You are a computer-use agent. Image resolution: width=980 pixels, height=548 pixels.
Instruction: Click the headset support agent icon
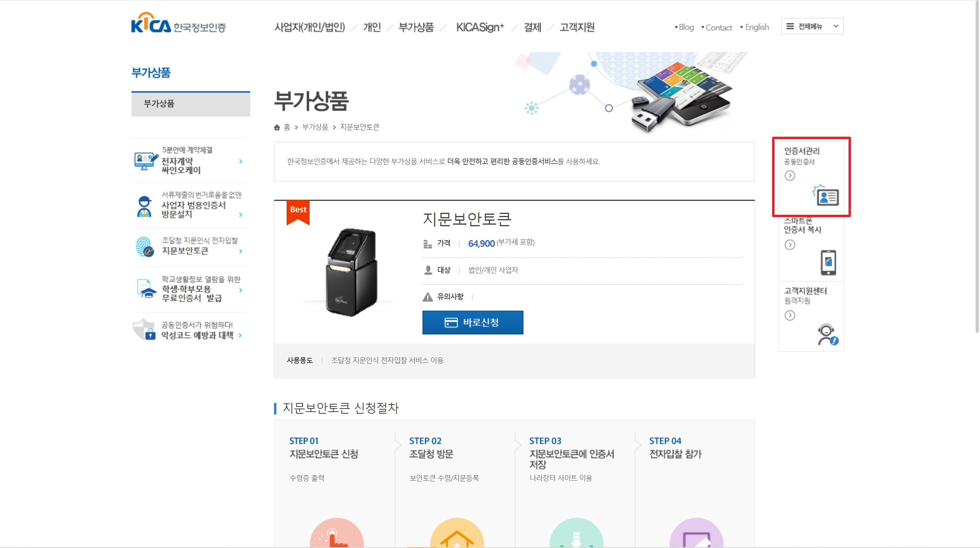[x=828, y=335]
